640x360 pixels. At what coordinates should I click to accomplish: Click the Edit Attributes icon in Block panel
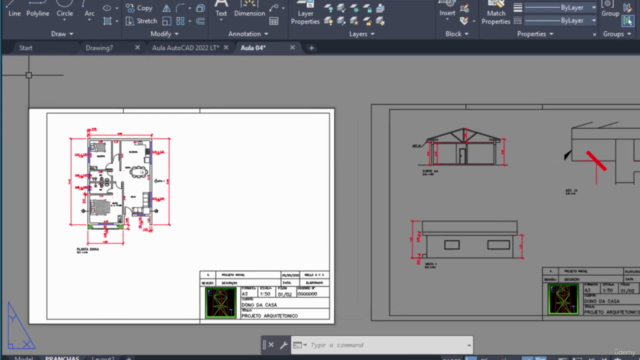464,21
